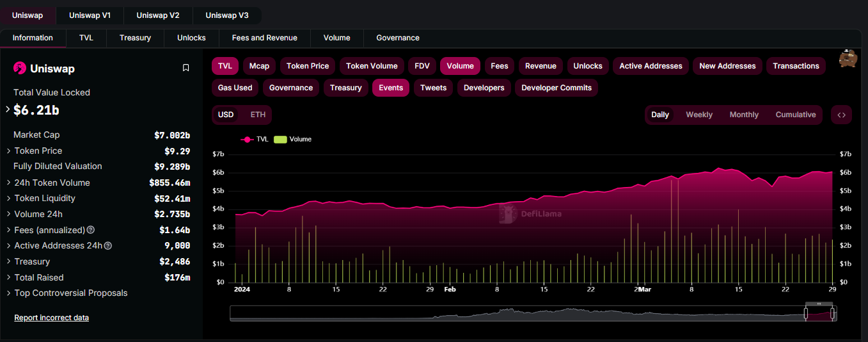The image size is (868, 342).
Task: Click the Market Cap value $7.002b
Action: click(x=172, y=135)
